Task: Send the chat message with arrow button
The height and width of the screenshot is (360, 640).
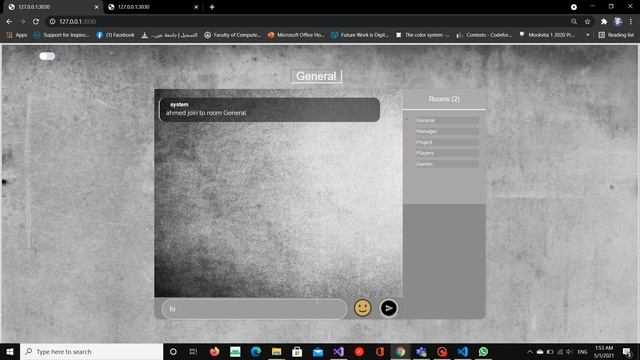Action: click(388, 308)
